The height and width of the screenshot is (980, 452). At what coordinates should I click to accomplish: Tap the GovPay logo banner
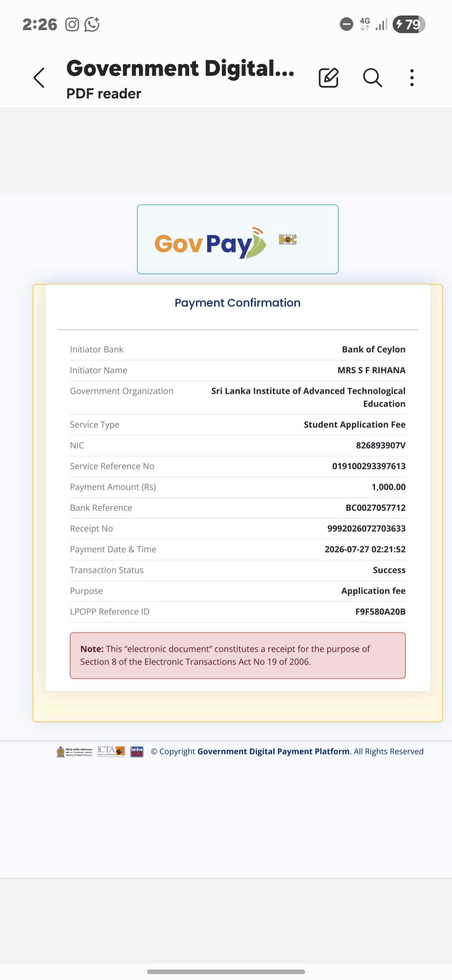238,239
